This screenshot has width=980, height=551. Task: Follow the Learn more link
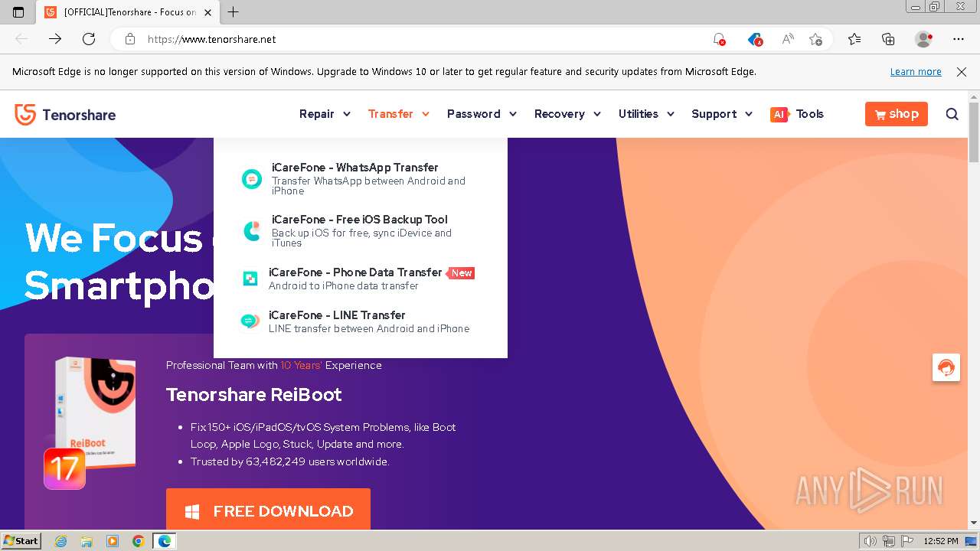916,72
